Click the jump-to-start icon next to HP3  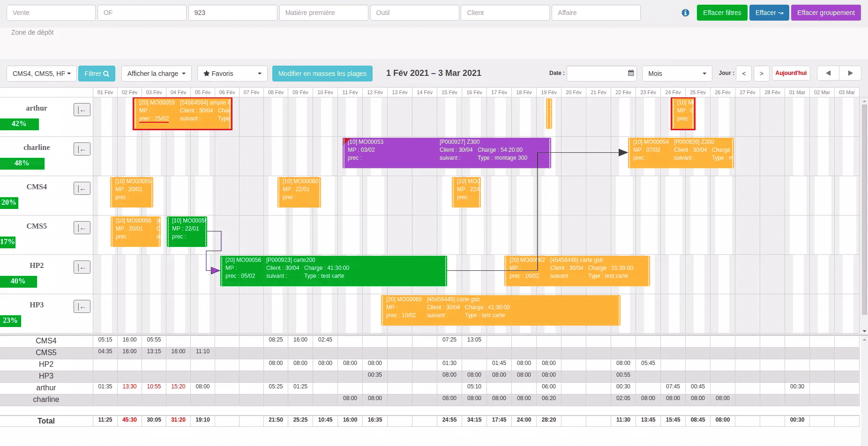pyautogui.click(x=82, y=306)
